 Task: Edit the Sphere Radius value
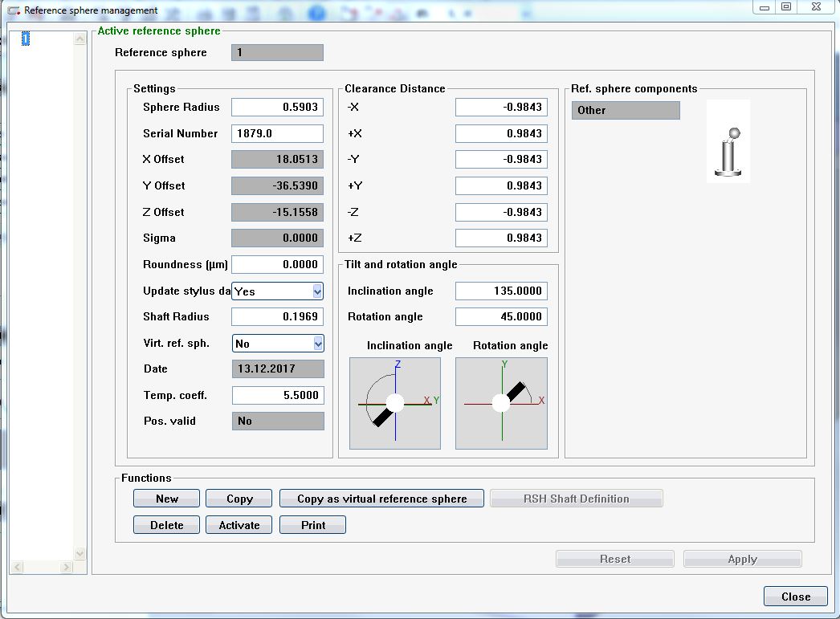coord(277,107)
